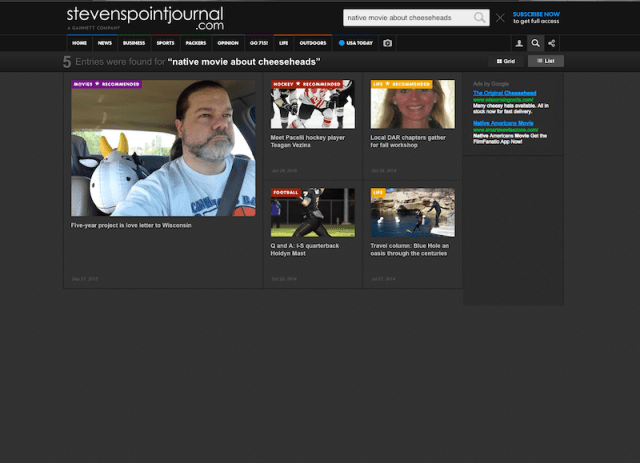Click the Blue Hole travel column thumbnail
The image size is (640, 463).
[x=412, y=212]
